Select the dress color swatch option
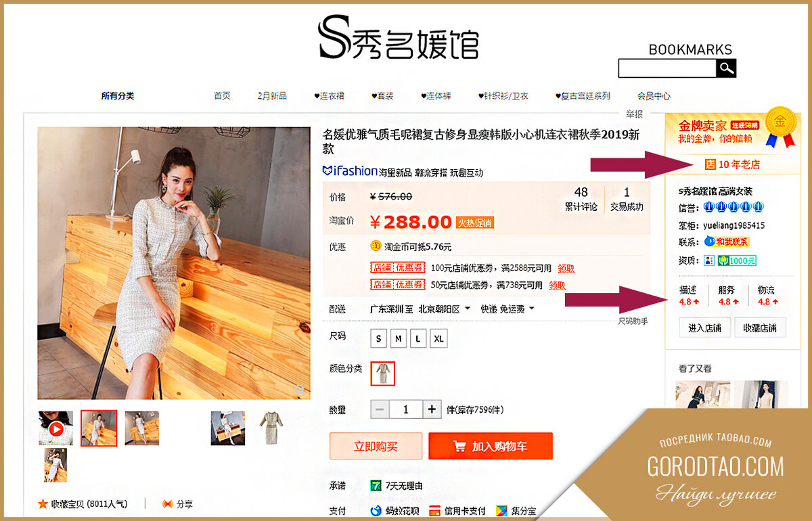 383,373
